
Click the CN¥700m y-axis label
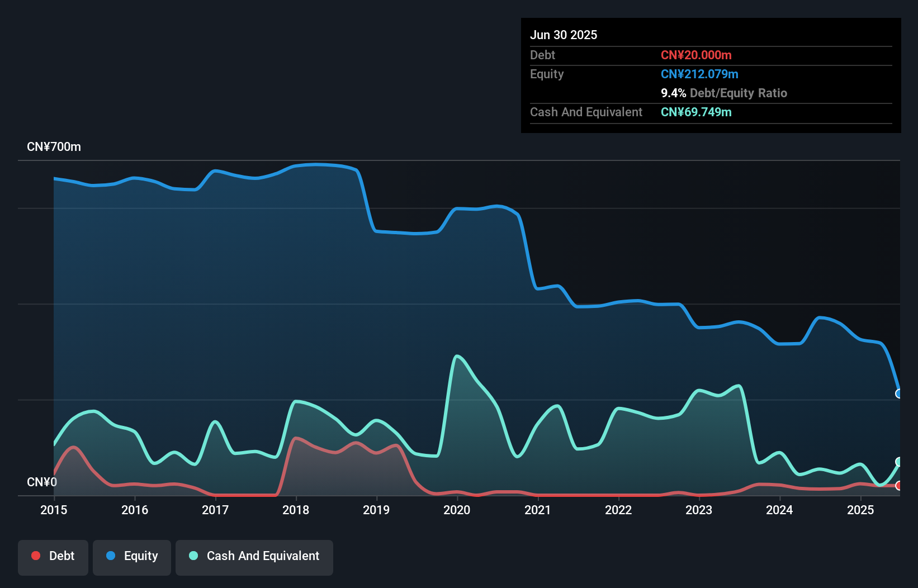[x=54, y=147]
